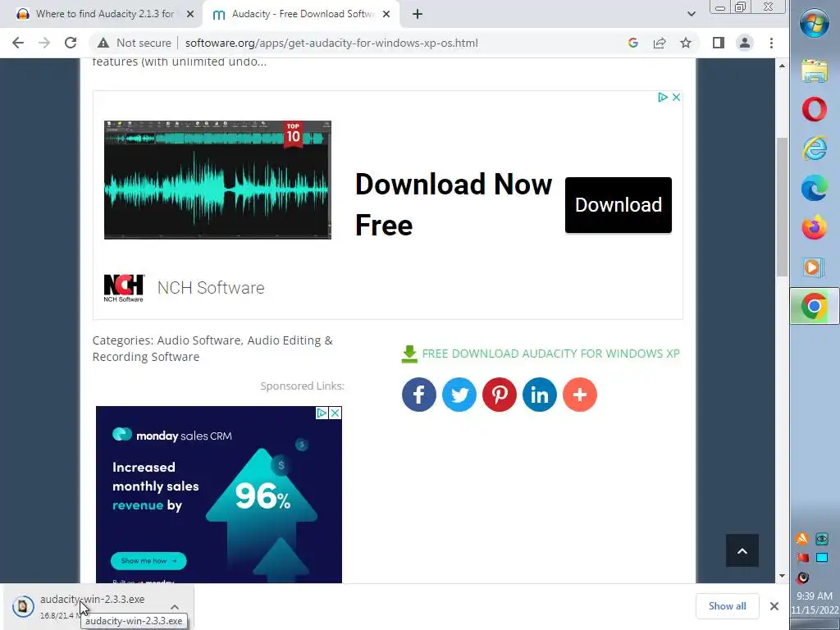Expand the tab search dropdown arrow
840x630 pixels.
pos(691,14)
